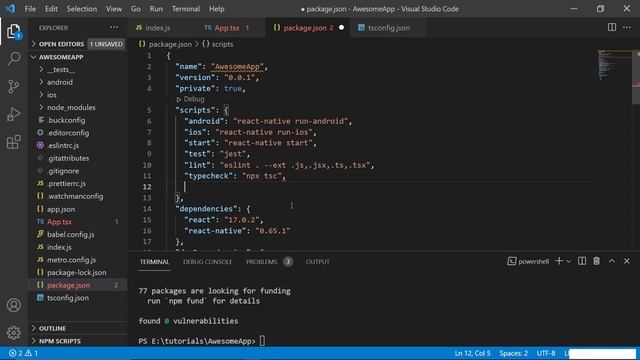The height and width of the screenshot is (360, 640).
Task: Open tsconfig.json in the file explorer
Action: point(78,298)
